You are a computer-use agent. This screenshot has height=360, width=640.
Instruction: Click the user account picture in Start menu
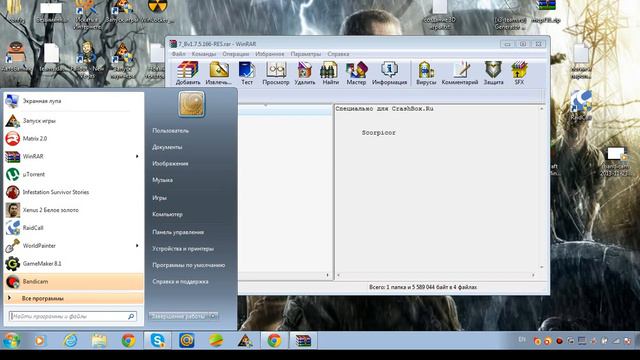point(191,104)
